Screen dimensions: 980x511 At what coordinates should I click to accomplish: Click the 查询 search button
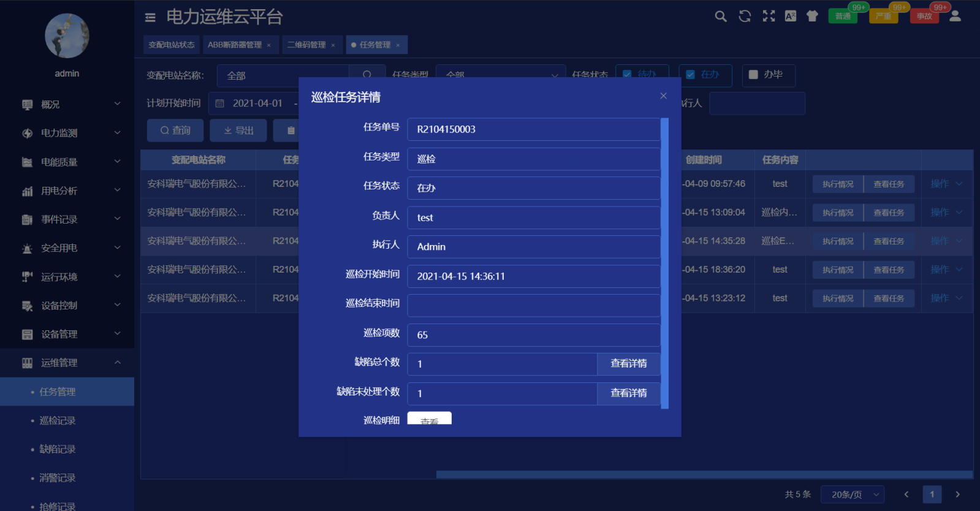(175, 131)
